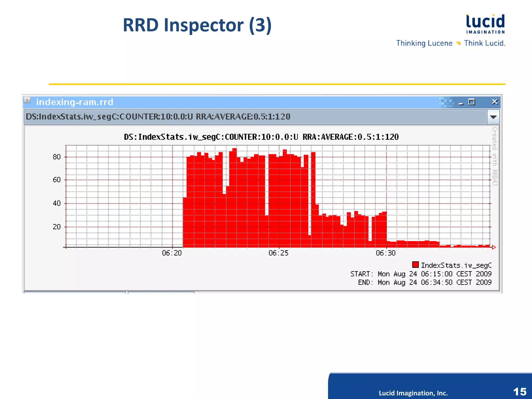Click the red IndexStats.iw_segC legend swatch
Image resolution: width=532 pixels, height=399 pixels.
[415, 265]
